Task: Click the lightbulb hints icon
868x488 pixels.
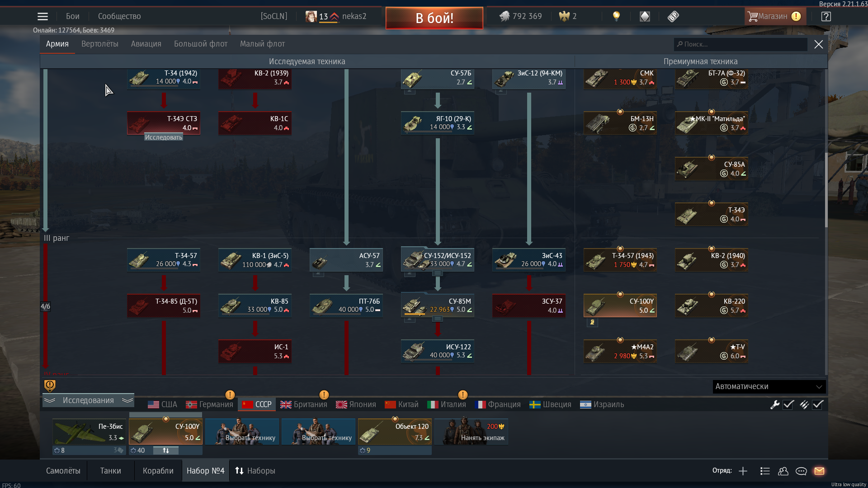Action: [x=616, y=16]
